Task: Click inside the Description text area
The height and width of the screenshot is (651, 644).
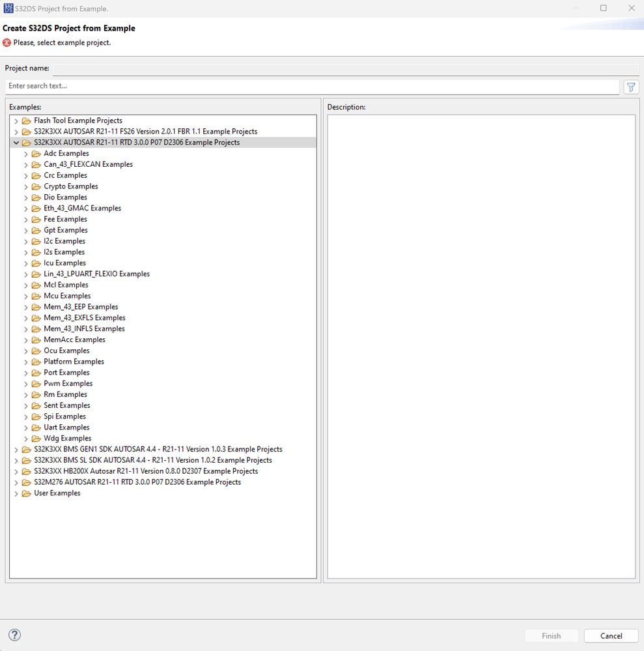Action: coord(481,346)
